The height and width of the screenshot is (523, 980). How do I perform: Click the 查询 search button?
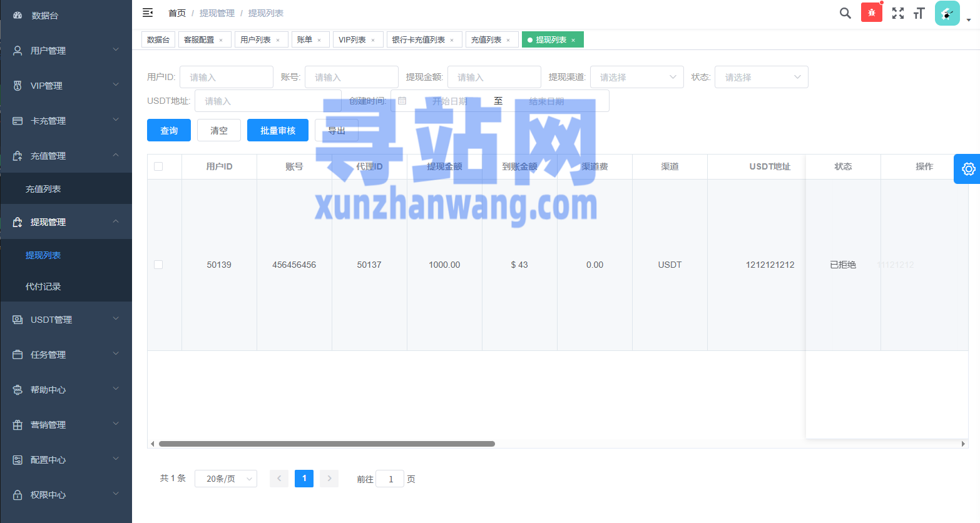click(x=169, y=130)
